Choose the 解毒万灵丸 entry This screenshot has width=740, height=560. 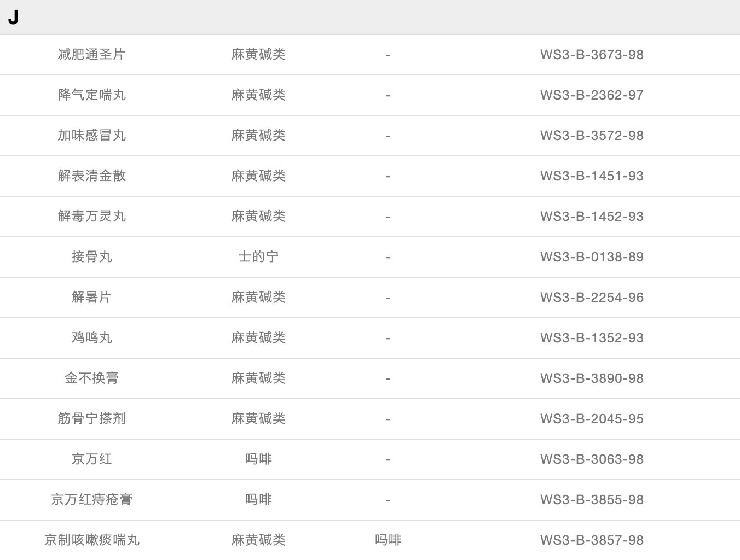[x=92, y=217]
